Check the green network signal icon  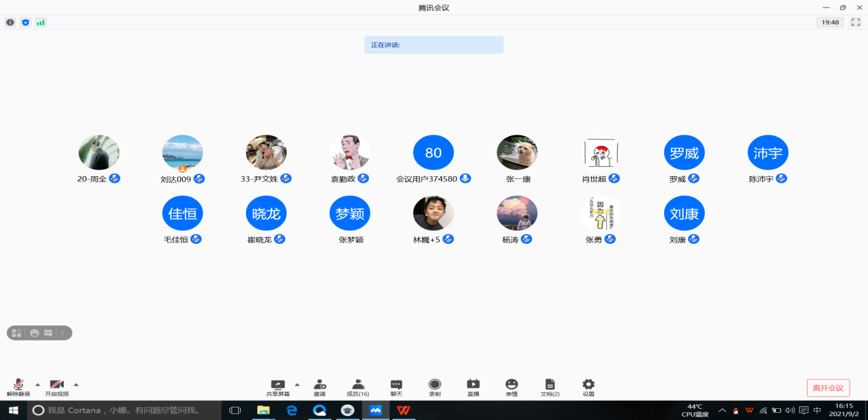[x=41, y=22]
